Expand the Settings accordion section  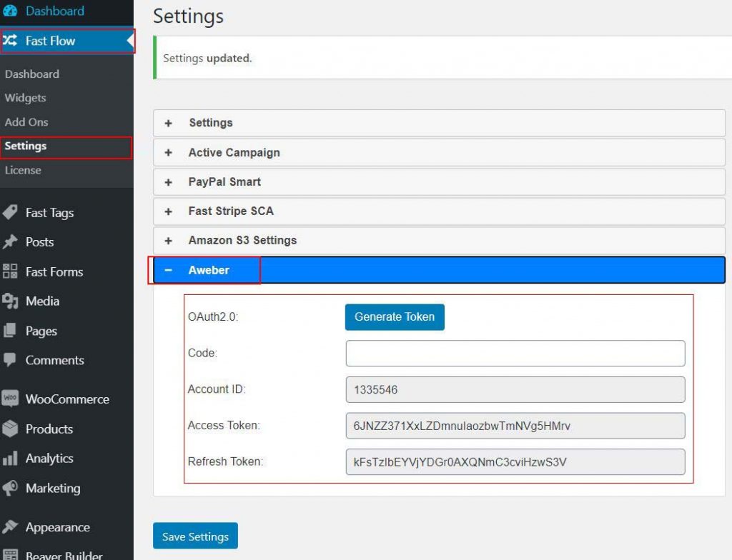(x=439, y=123)
